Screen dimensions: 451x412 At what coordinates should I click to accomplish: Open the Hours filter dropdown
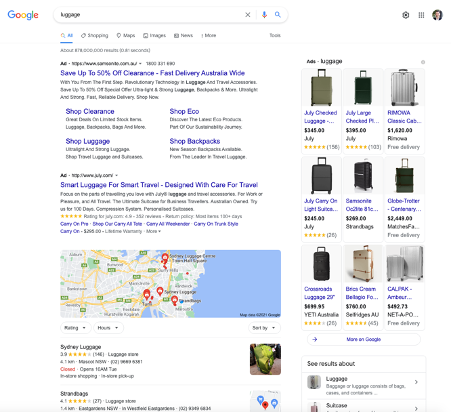click(x=108, y=328)
